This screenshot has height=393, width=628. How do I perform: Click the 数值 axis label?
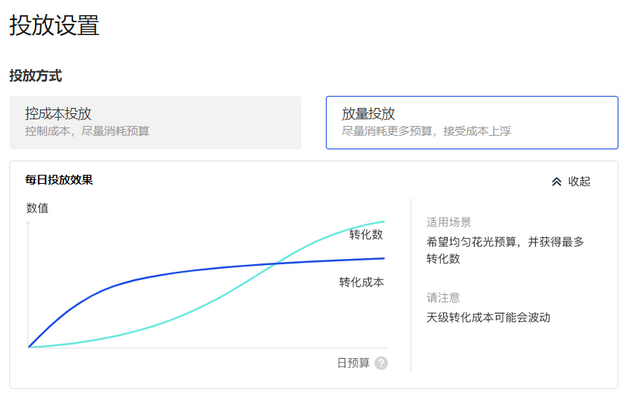(x=37, y=208)
